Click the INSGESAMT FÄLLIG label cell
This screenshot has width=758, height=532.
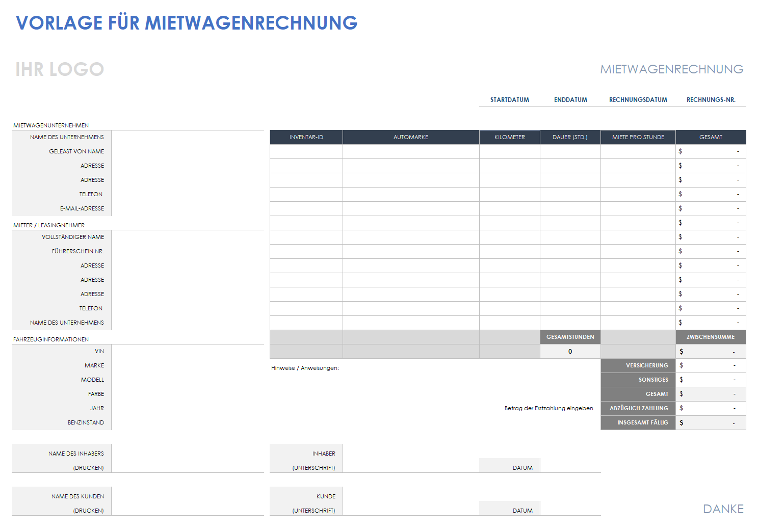[638, 422]
